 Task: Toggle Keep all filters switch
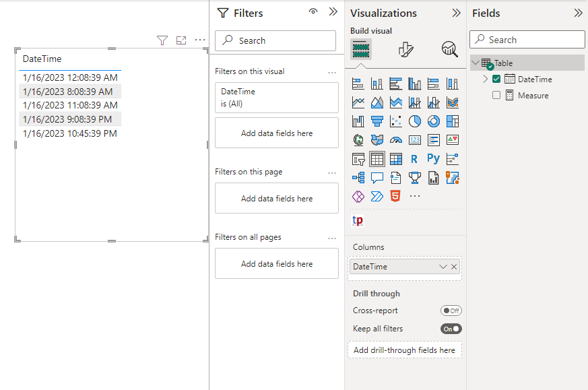(x=451, y=329)
